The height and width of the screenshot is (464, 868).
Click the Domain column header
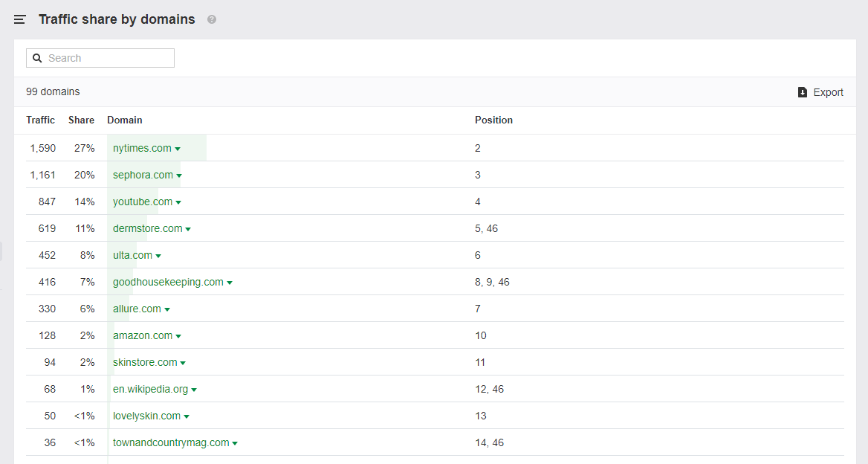tap(125, 120)
